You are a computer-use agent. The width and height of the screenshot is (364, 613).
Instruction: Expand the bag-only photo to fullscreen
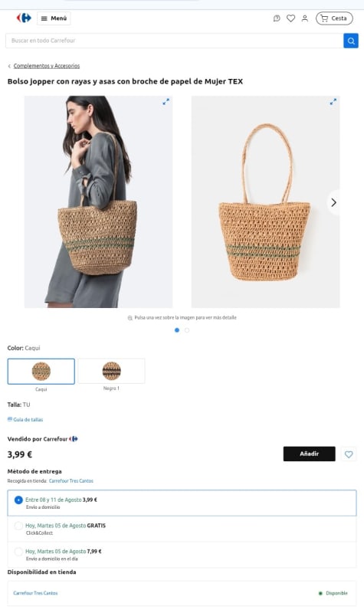tap(333, 102)
